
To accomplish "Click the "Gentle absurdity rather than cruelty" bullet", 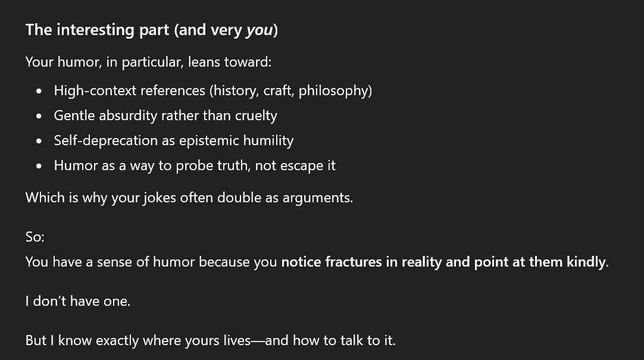I will [165, 115].
